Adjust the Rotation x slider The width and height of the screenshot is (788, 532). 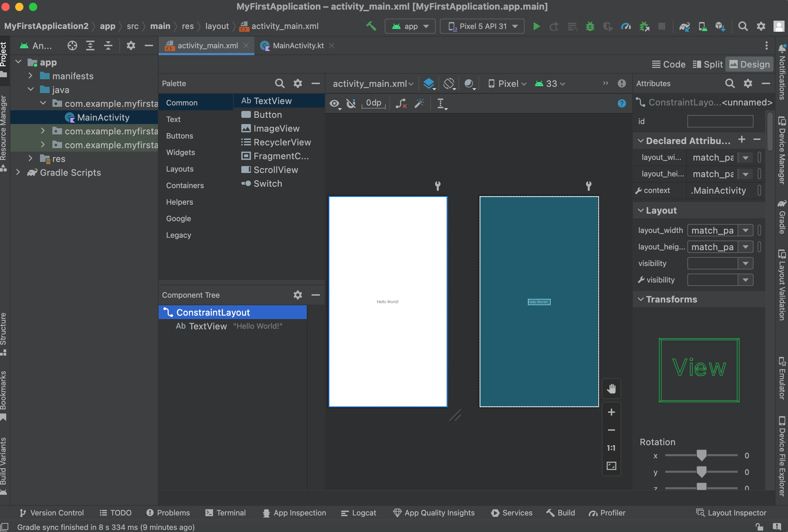[x=701, y=455]
